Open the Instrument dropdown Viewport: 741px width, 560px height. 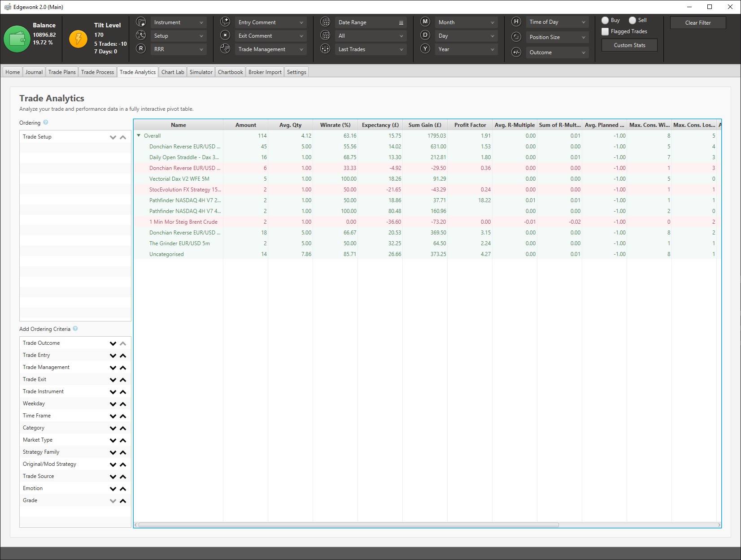(x=179, y=22)
